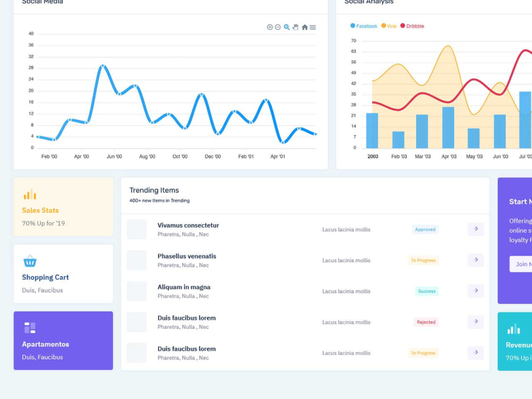Open the Vivamus consectetur item title
532x399 pixels.
[188, 225]
